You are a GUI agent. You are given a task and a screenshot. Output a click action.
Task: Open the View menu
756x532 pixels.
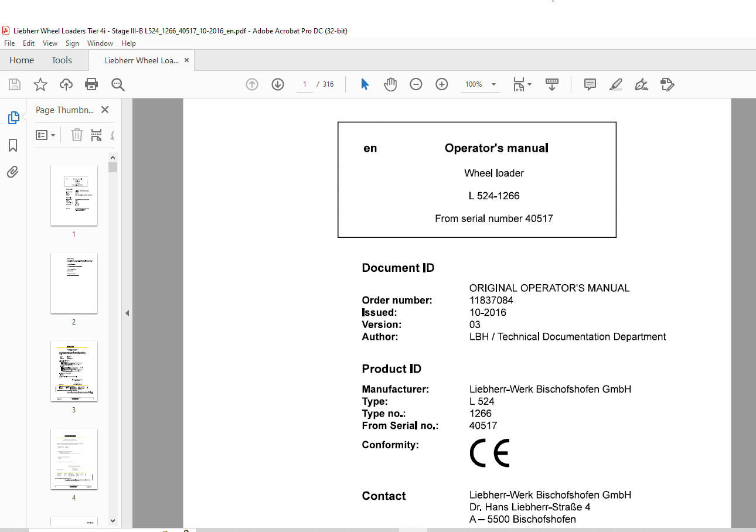point(50,43)
